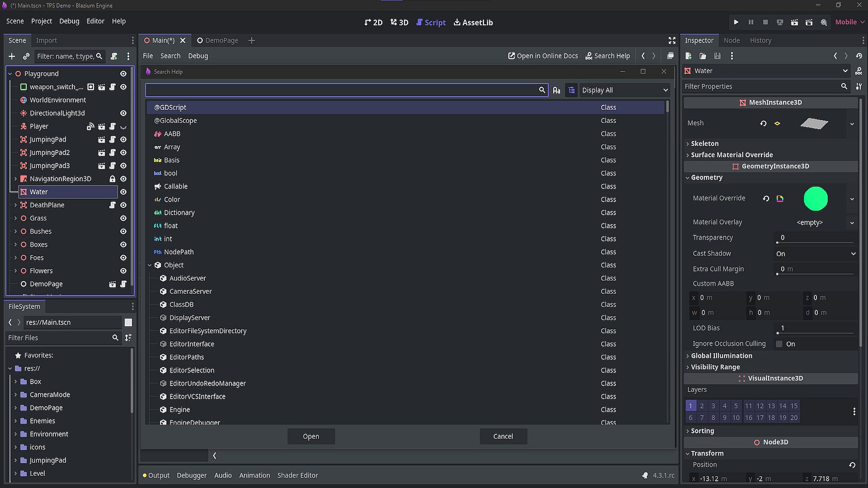
Task: Save current resource icon in Inspector
Action: tap(717, 56)
